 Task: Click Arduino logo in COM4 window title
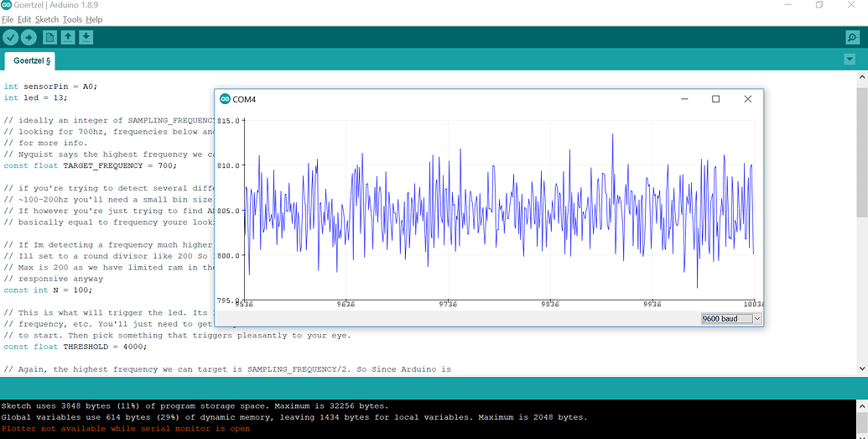pyautogui.click(x=225, y=99)
